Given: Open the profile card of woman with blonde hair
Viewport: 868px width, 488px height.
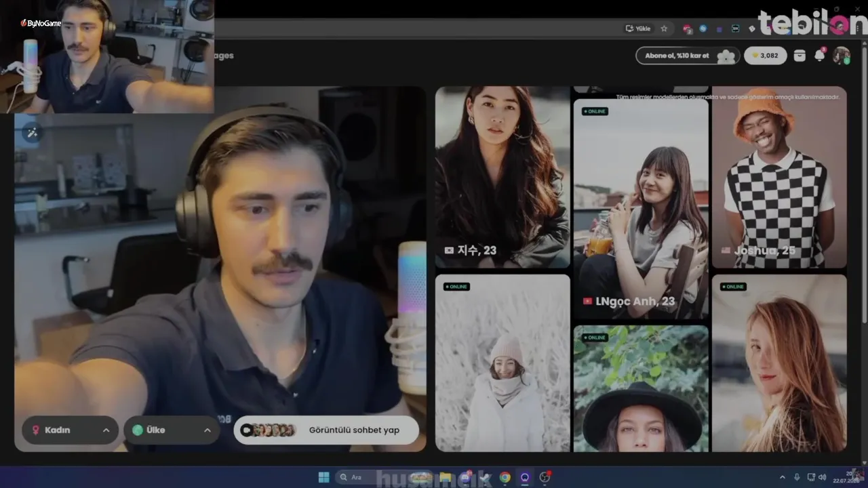Looking at the screenshot, I should click(779, 363).
